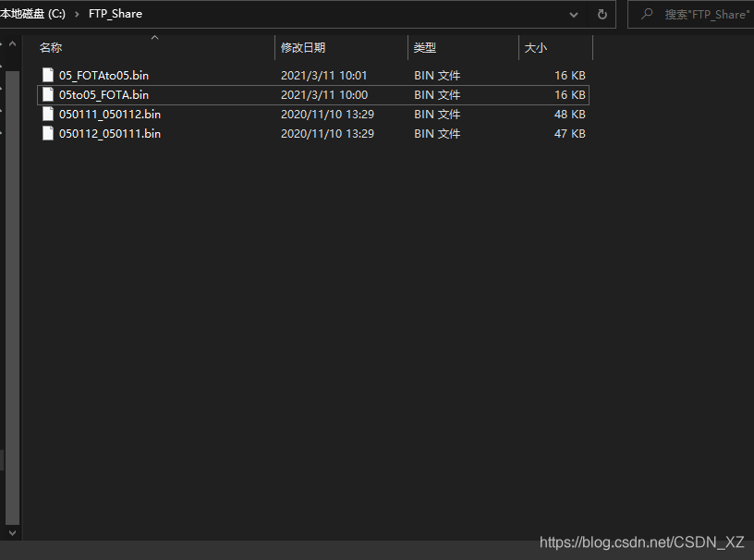
Task: Click 16 KB size of 05to05_FOTA.bin
Action: pos(570,95)
